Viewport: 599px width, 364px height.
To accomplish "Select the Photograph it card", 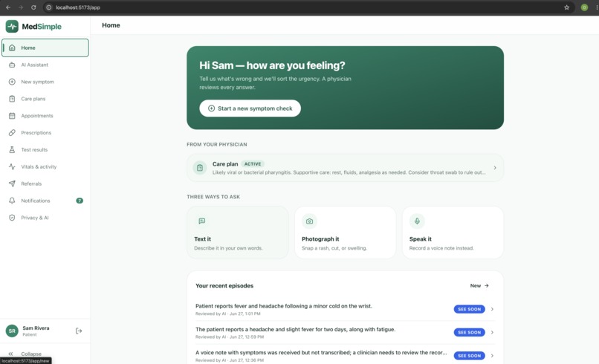I will [x=346, y=233].
